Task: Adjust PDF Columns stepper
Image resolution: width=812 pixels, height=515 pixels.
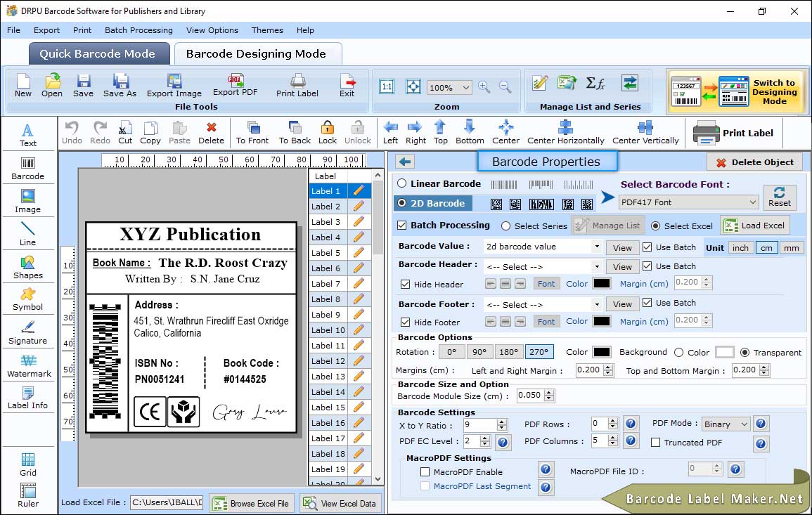Action: click(x=613, y=441)
